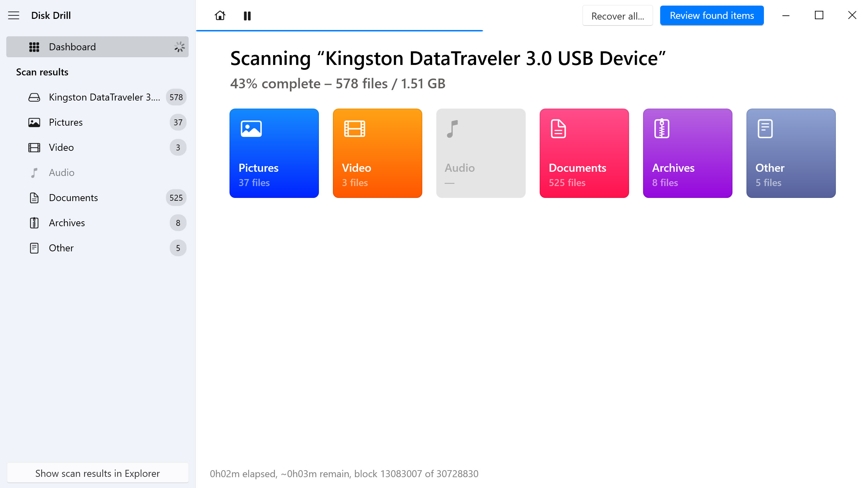The width and height of the screenshot is (868, 488).
Task: Click the Dashboard grid icon
Action: 34,46
